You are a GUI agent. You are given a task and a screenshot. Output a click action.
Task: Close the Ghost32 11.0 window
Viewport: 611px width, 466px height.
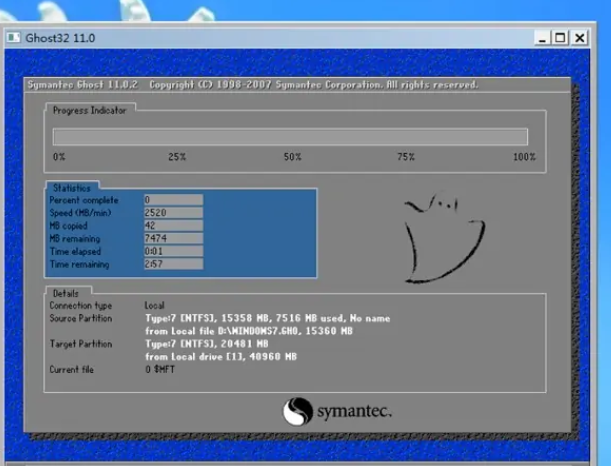pyautogui.click(x=579, y=38)
